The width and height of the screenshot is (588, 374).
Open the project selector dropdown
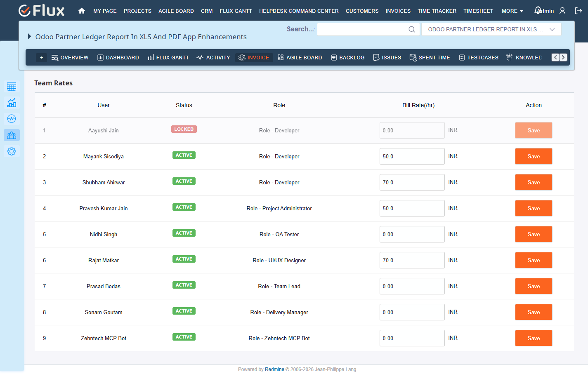pyautogui.click(x=491, y=29)
